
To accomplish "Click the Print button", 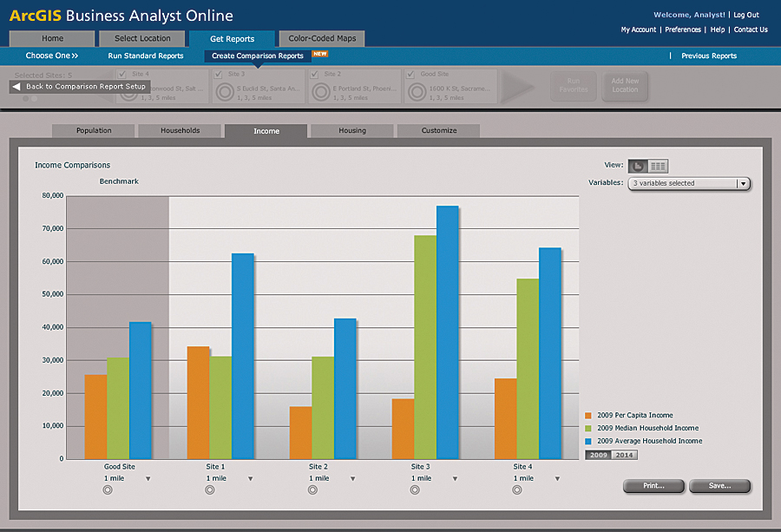I will click(653, 486).
